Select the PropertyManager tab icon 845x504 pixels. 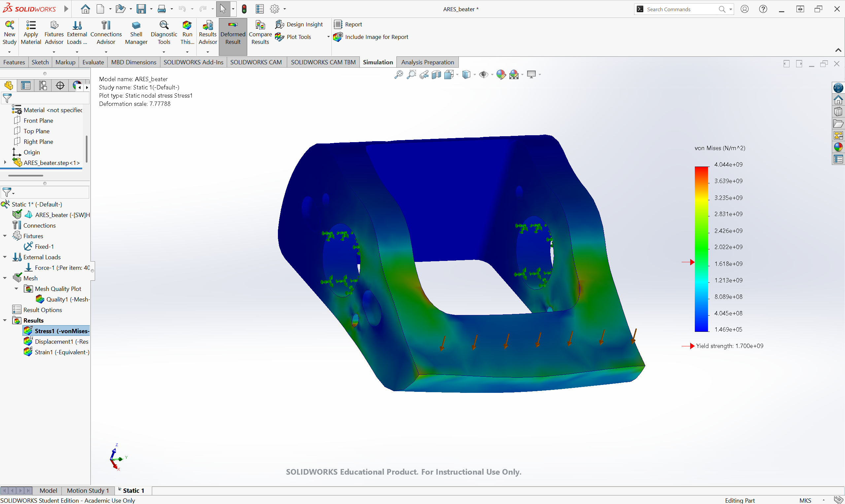25,85
